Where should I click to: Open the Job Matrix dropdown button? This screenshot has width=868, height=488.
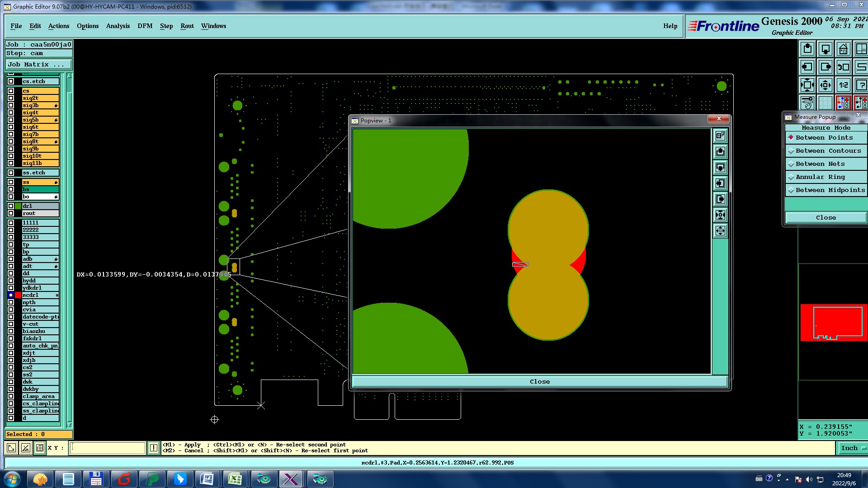coord(38,65)
